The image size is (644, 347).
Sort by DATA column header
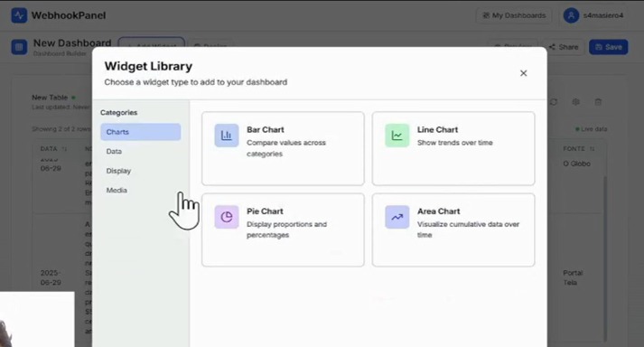coord(53,149)
